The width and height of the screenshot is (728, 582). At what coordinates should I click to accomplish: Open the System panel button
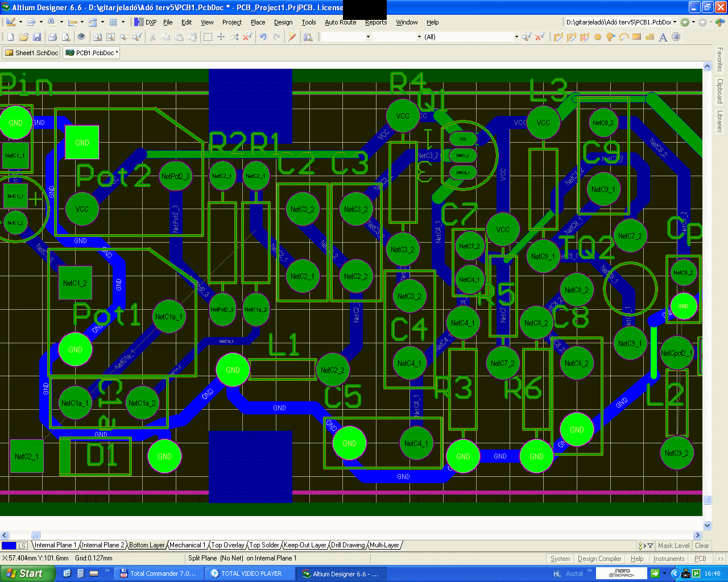point(560,559)
